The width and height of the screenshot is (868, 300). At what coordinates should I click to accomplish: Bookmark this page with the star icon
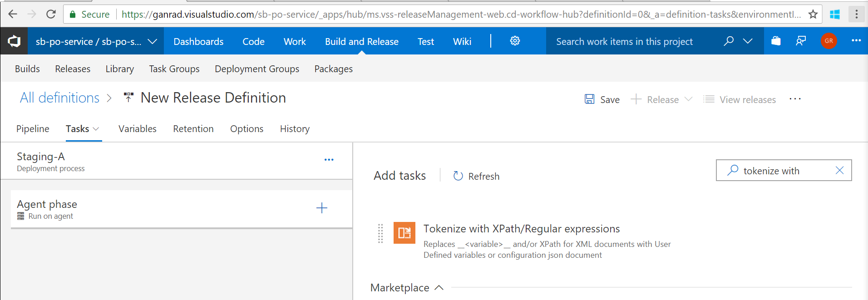(813, 15)
